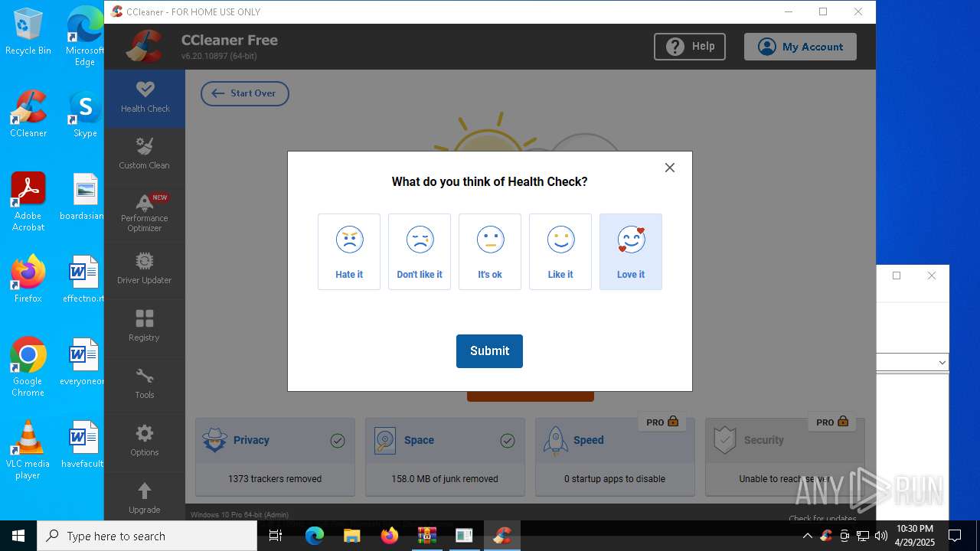Viewport: 980px width, 551px height.
Task: Open the effectno Word document
Action: (84, 279)
